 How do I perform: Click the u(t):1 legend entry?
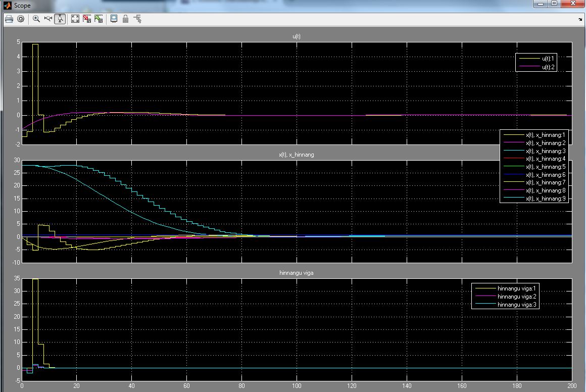(536, 58)
